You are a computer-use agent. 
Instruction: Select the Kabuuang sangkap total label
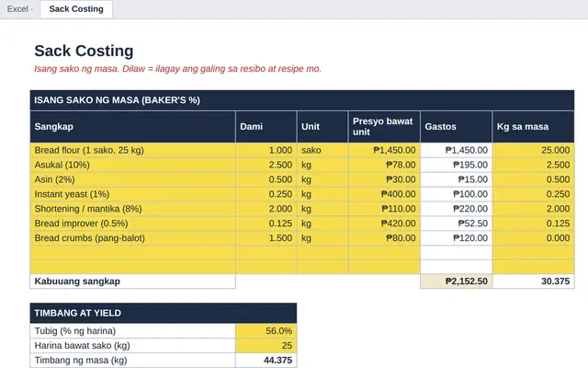[132, 282]
